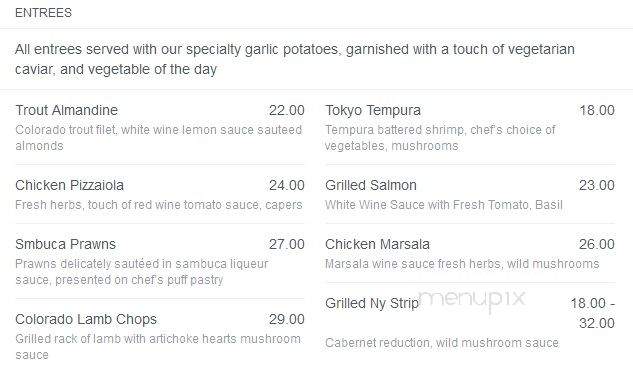Click the Grilled Ny Strip title
This screenshot has height=367, width=633.
pos(372,303)
